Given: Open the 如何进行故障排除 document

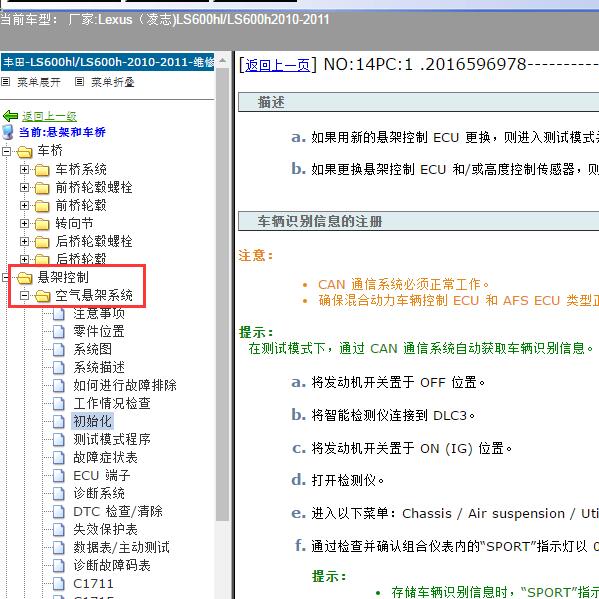Looking at the screenshot, I should click(125, 385).
